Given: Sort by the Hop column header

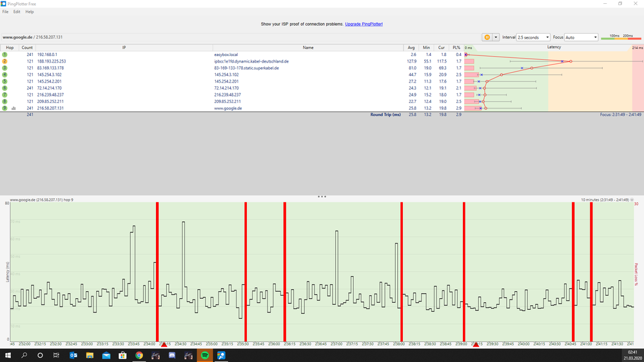Looking at the screenshot, I should pyautogui.click(x=10, y=48).
